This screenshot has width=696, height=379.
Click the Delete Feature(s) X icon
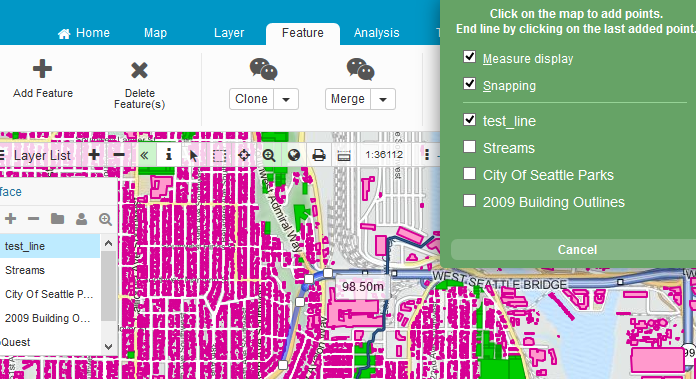[x=139, y=70]
